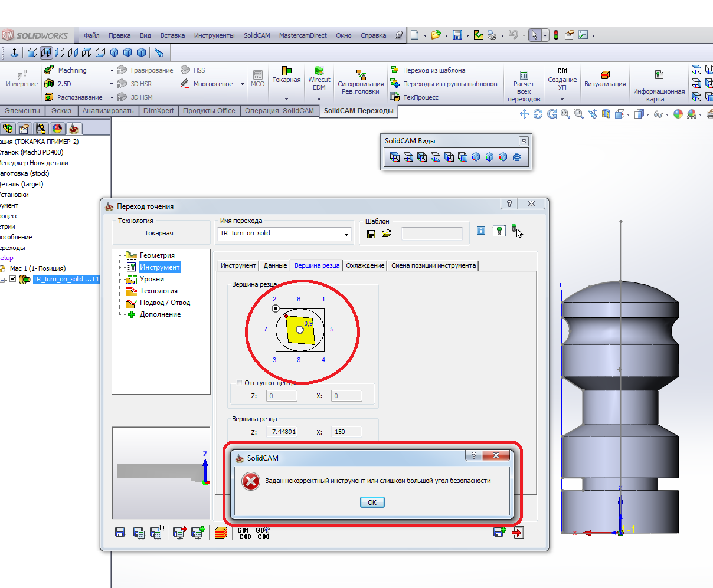Click the first save floppy icon at dialog bottom
The width and height of the screenshot is (713, 588).
[120, 533]
